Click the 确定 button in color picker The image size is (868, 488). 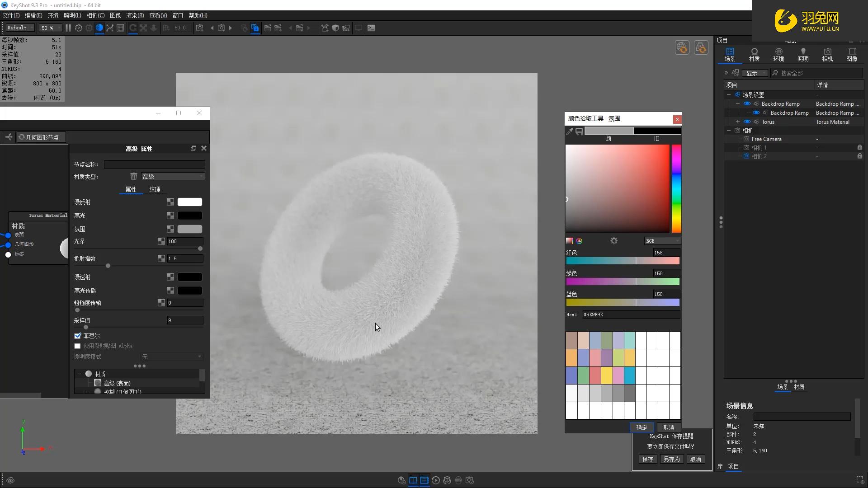click(642, 427)
